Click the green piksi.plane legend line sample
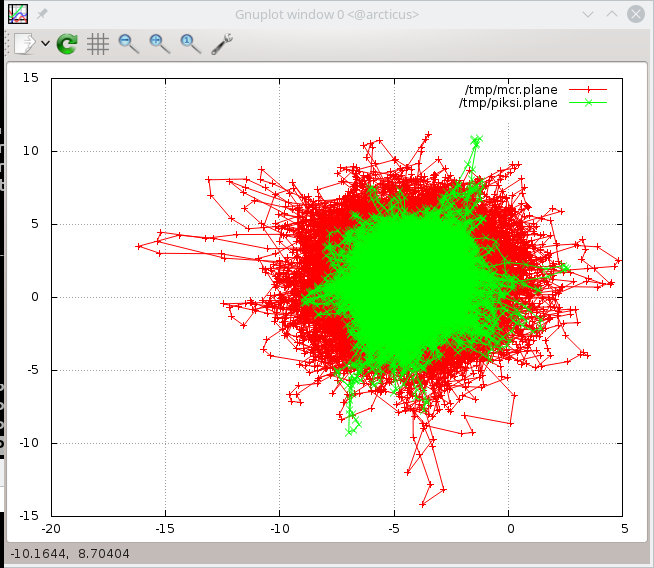 (587, 102)
